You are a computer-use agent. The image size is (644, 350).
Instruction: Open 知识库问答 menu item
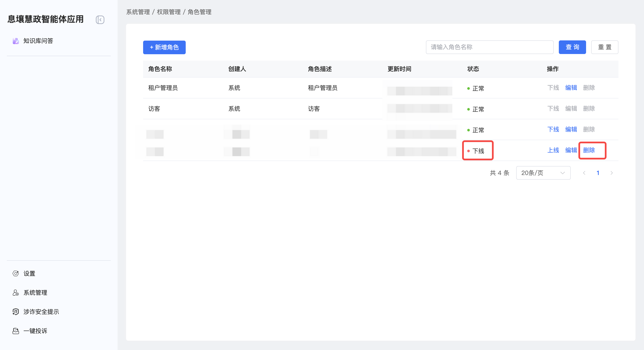pyautogui.click(x=38, y=41)
